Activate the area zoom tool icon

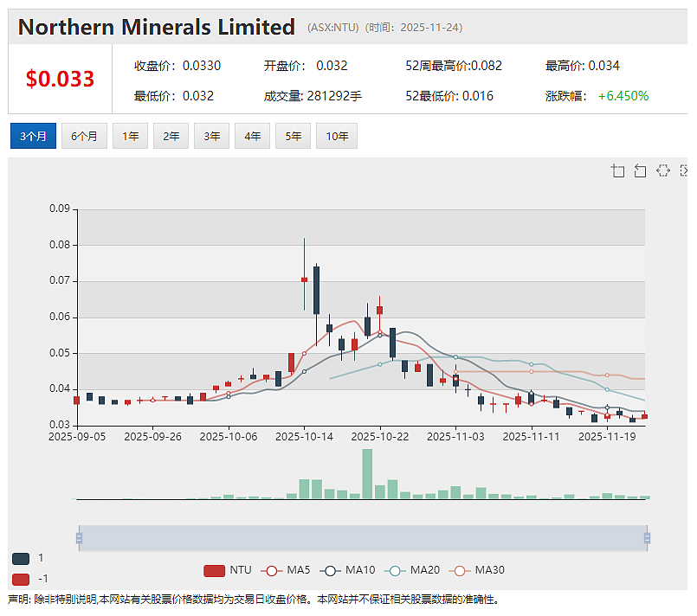[617, 170]
